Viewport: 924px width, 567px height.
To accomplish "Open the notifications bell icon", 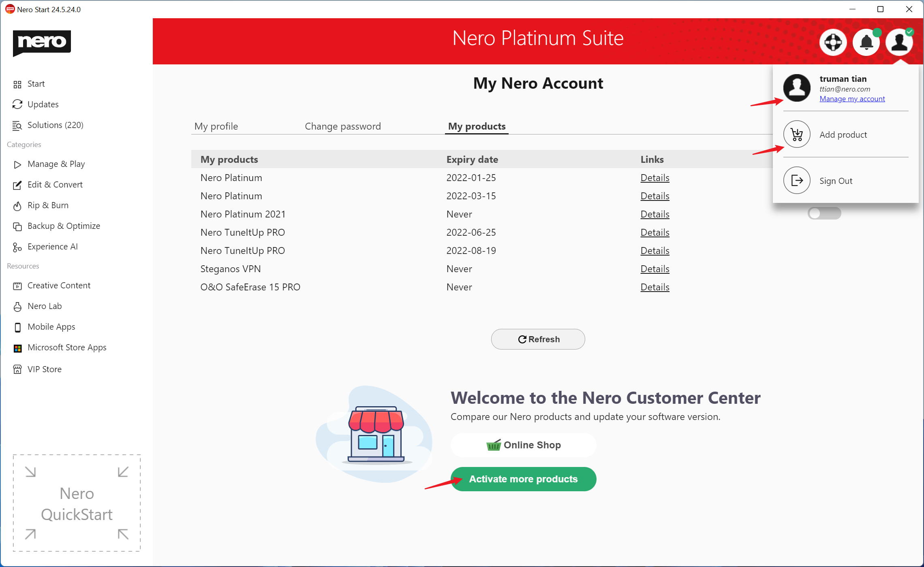I will pos(866,42).
